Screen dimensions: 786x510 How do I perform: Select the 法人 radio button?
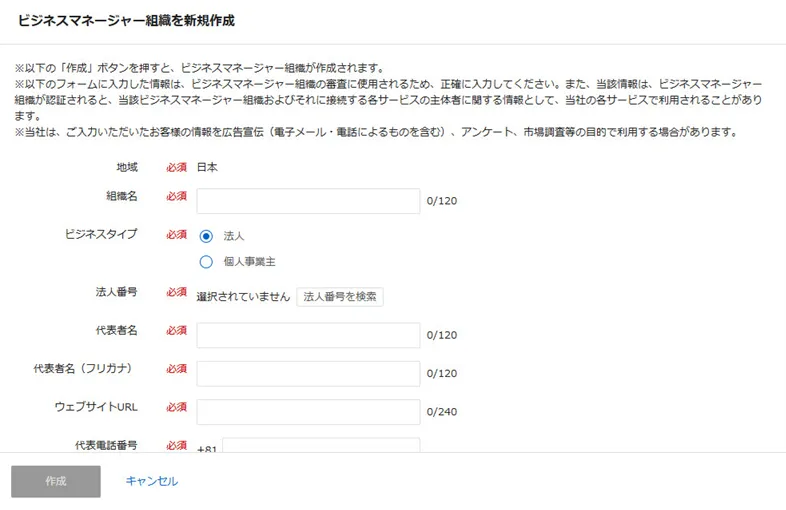coord(207,236)
